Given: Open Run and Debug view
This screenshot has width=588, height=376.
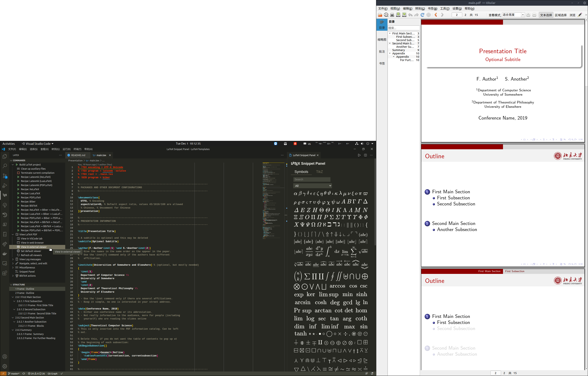Looking at the screenshot, I should [x=5, y=186].
